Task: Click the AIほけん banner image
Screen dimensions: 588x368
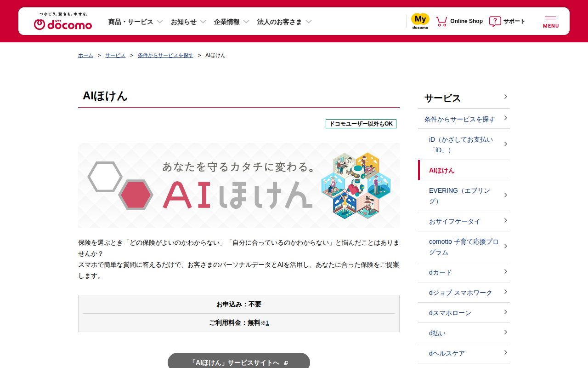Action: 239,185
